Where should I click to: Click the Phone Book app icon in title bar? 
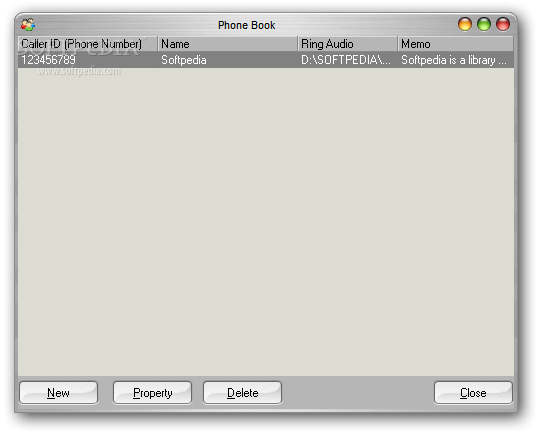click(28, 25)
